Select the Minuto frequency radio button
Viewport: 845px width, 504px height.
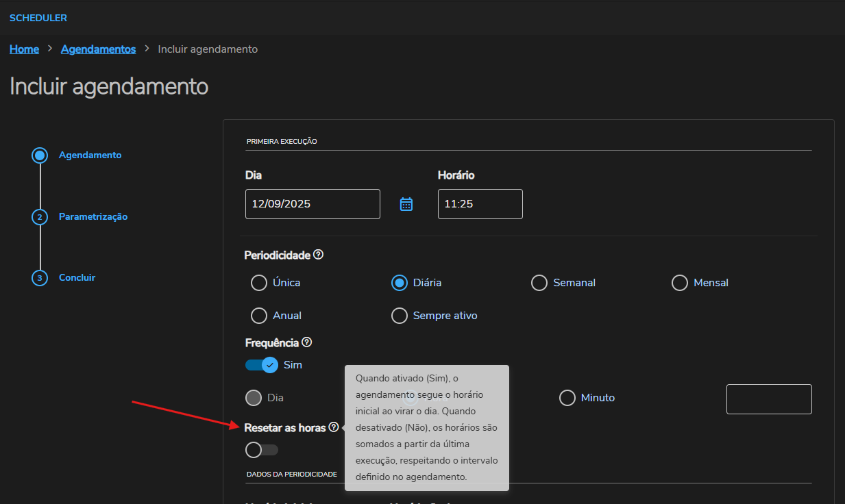click(x=567, y=398)
